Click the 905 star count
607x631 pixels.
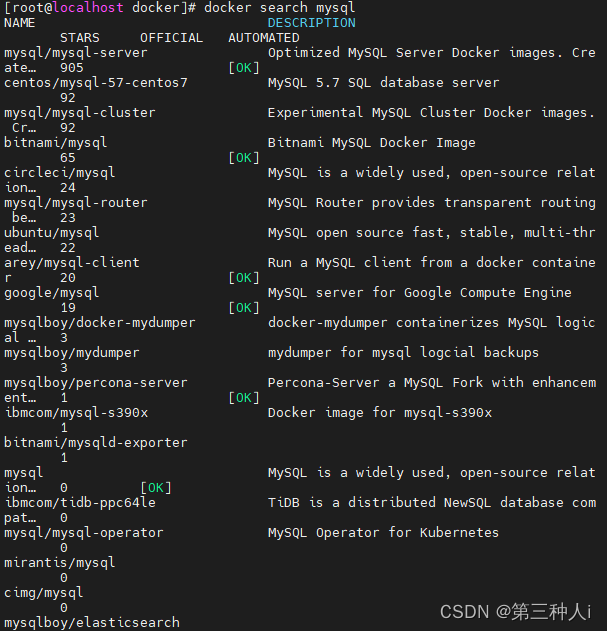[72, 68]
